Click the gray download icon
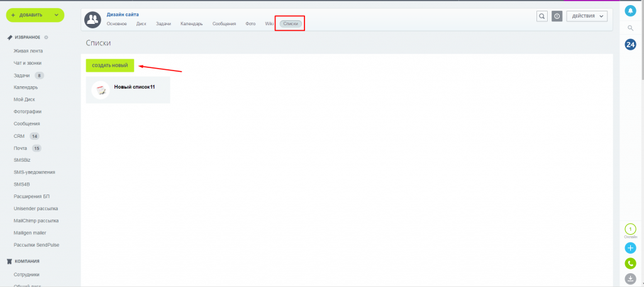 point(630,278)
